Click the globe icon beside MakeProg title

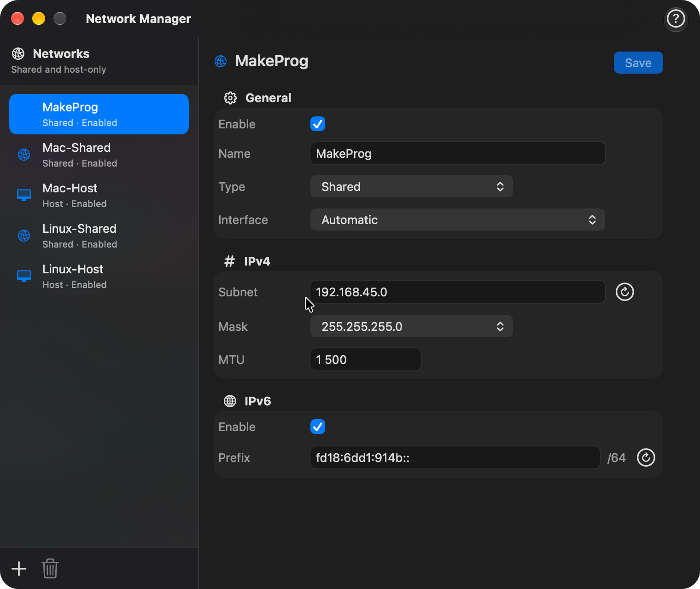[x=221, y=61]
